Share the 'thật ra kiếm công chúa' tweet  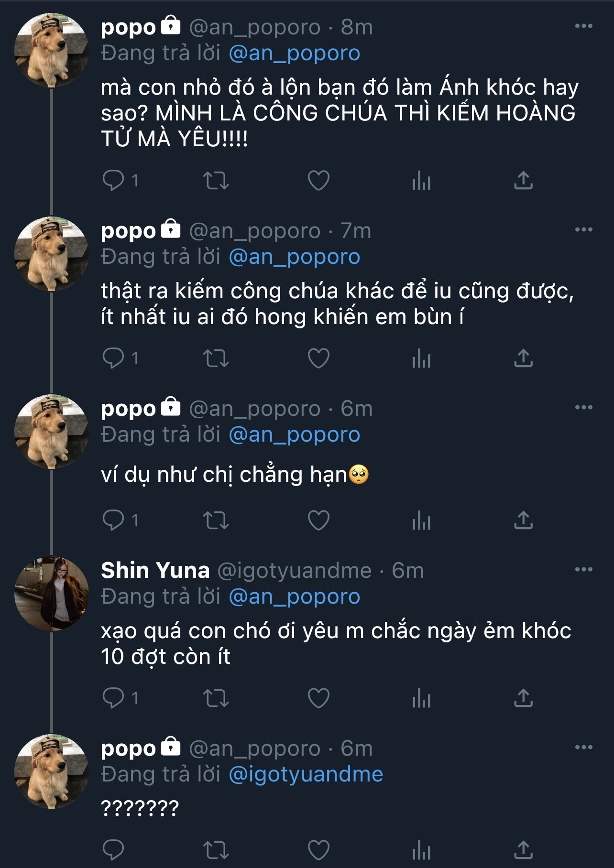[523, 358]
